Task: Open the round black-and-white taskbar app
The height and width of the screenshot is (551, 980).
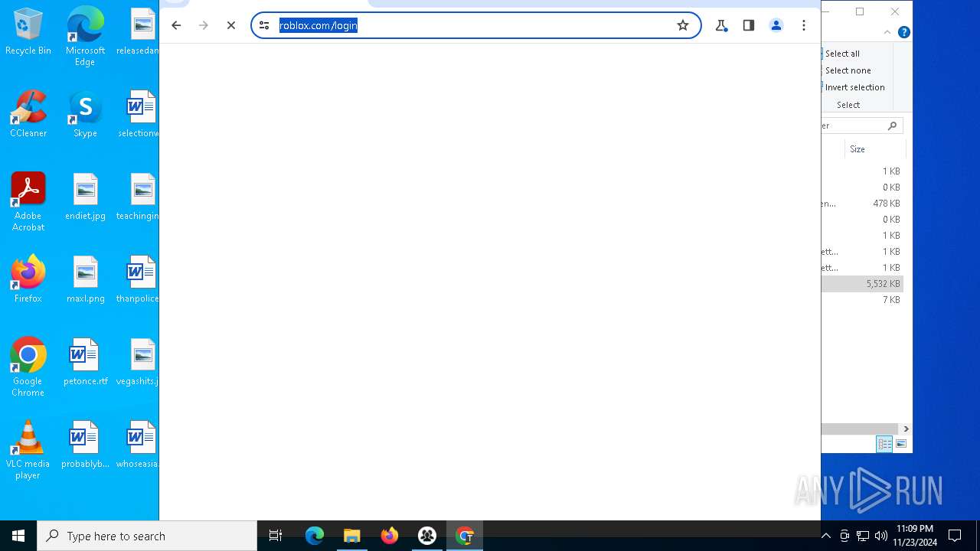Action: point(427,536)
